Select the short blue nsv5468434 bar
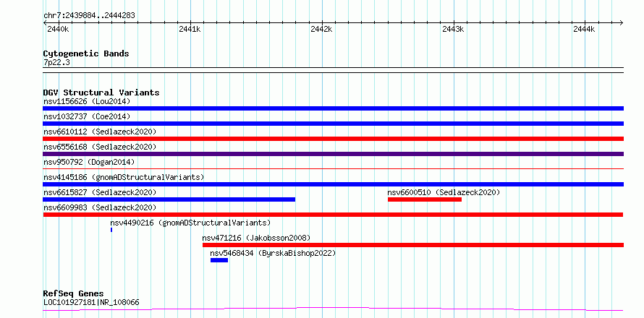 (x=219, y=260)
